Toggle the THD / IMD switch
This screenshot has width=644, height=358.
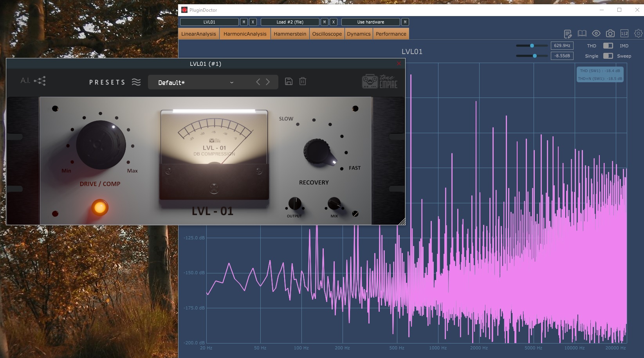click(x=608, y=46)
